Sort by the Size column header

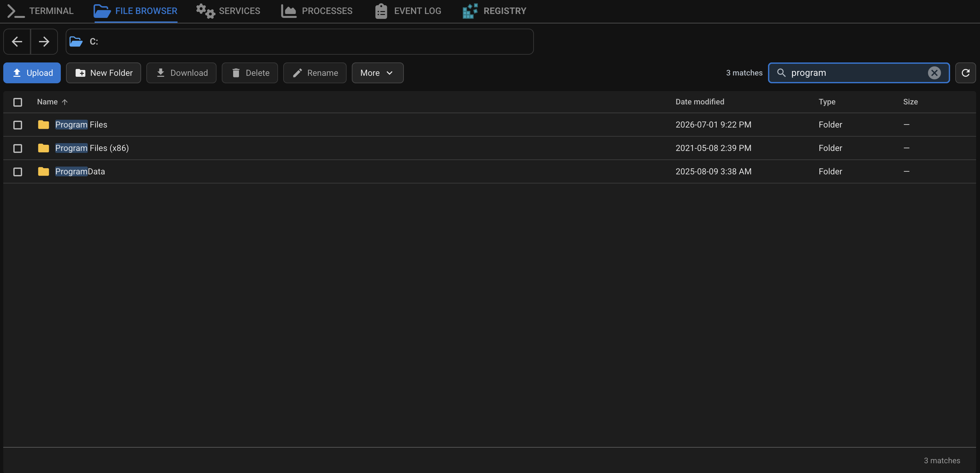(x=910, y=102)
